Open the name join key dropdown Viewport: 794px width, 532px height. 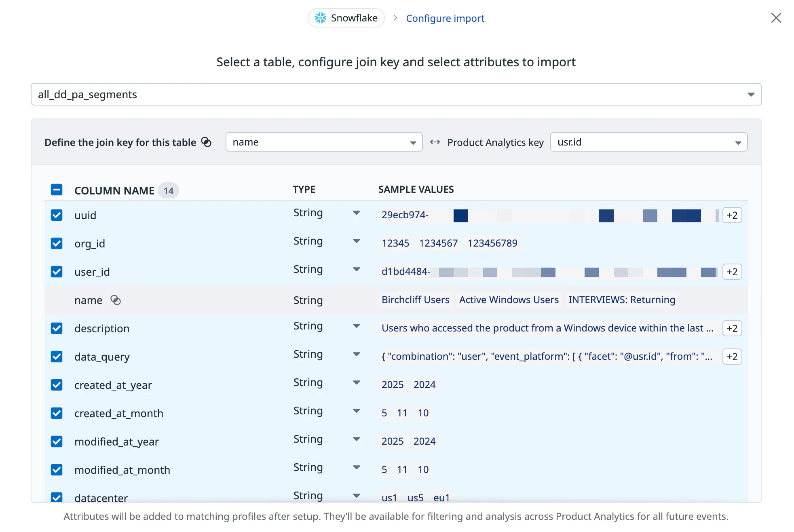(324, 142)
